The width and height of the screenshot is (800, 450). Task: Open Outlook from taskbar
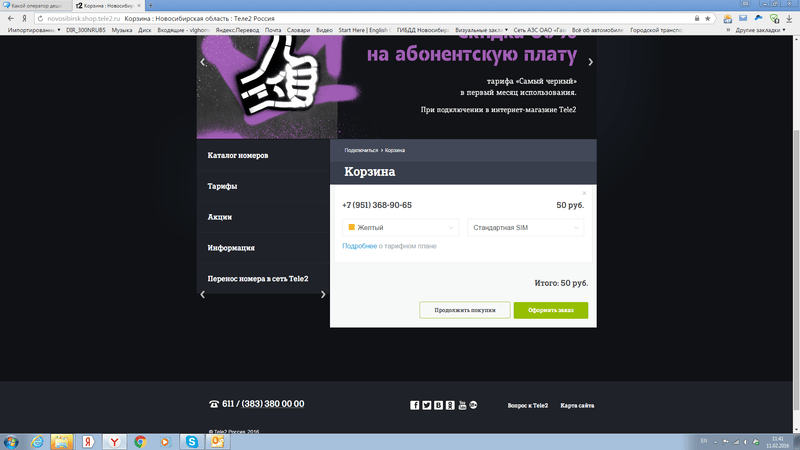pyautogui.click(x=217, y=442)
